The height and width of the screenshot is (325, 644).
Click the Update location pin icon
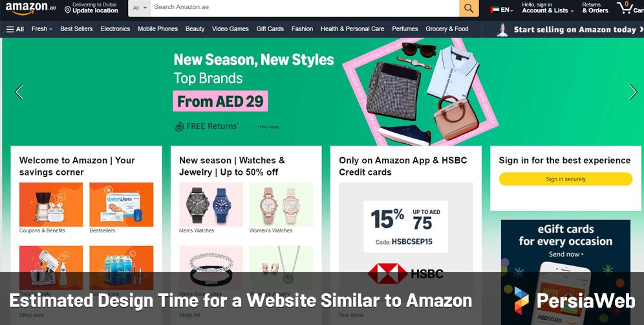pos(68,9)
